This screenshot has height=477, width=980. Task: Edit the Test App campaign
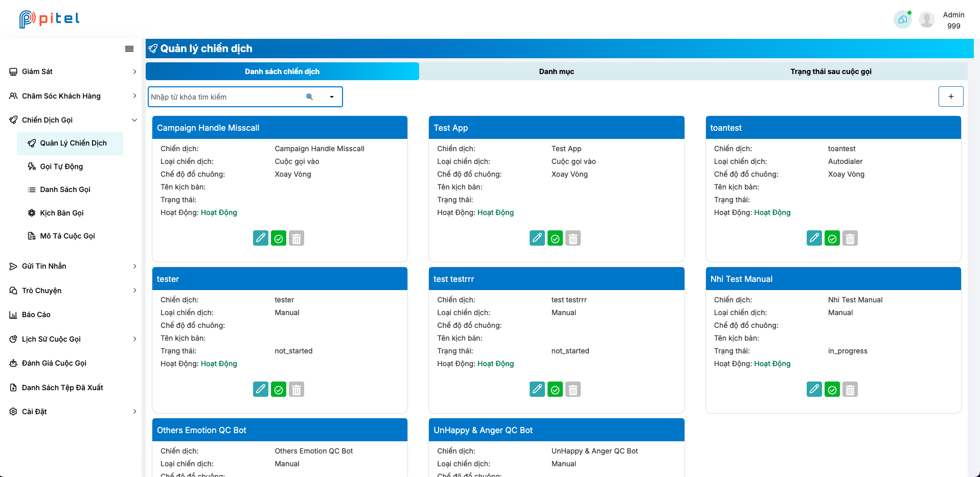pyautogui.click(x=537, y=238)
